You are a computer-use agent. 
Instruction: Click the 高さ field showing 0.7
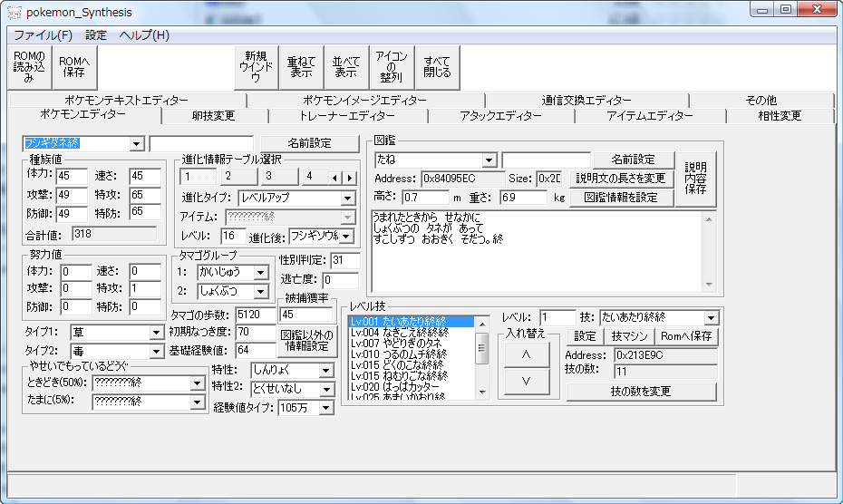click(x=425, y=198)
